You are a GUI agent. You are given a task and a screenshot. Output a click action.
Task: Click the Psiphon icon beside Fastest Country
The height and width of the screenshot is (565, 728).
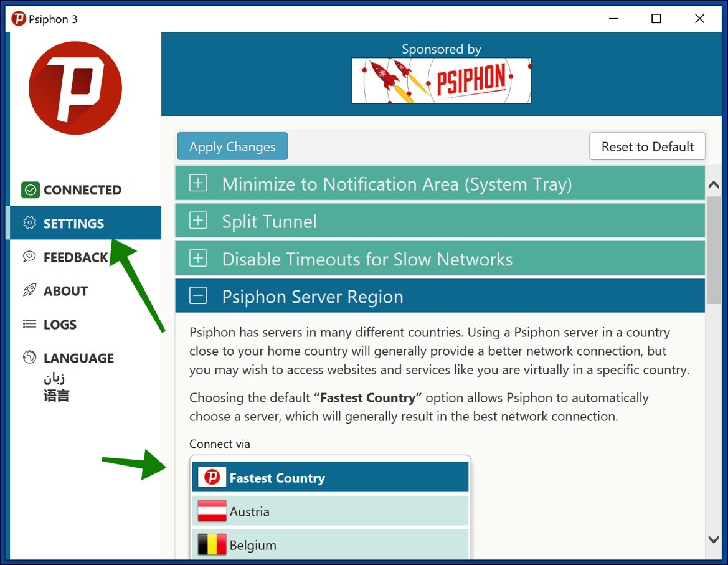coord(212,477)
